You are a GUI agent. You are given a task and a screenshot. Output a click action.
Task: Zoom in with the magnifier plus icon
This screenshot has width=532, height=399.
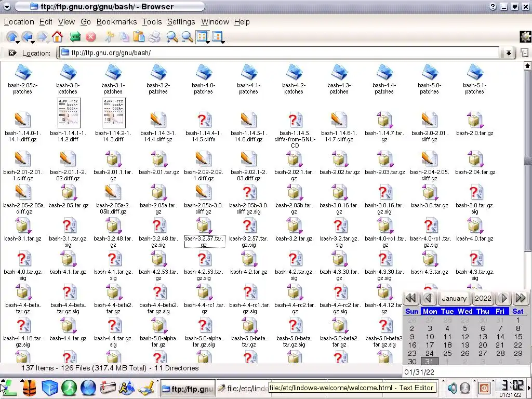(172, 37)
